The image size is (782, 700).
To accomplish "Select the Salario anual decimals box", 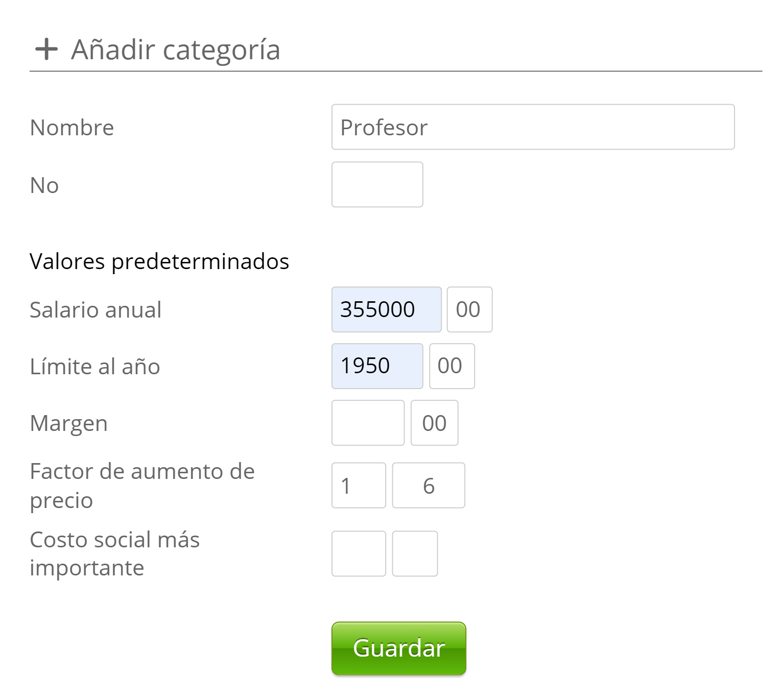I will [469, 309].
